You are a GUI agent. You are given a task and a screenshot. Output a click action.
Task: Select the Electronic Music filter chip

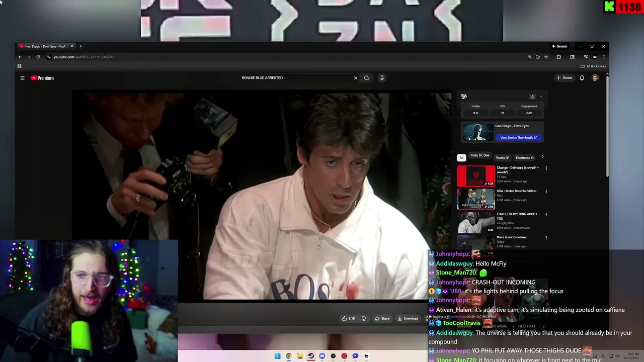[x=525, y=158]
